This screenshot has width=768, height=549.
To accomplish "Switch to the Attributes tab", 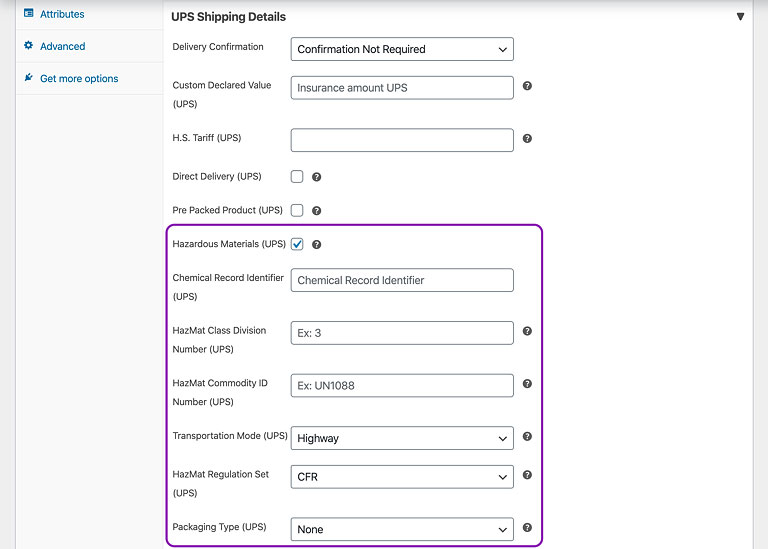I will [x=90, y=14].
